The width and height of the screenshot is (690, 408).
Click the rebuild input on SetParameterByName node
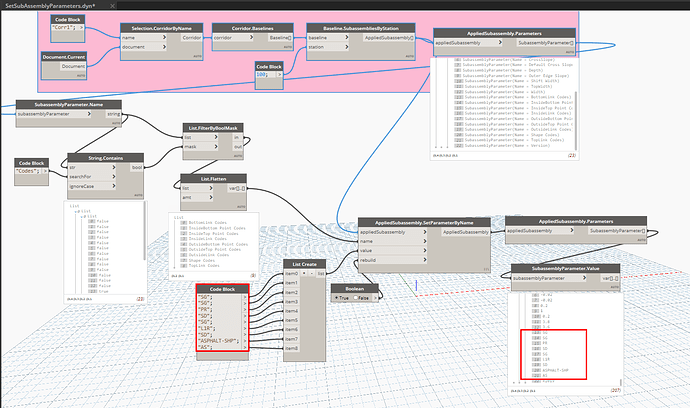(x=393, y=260)
